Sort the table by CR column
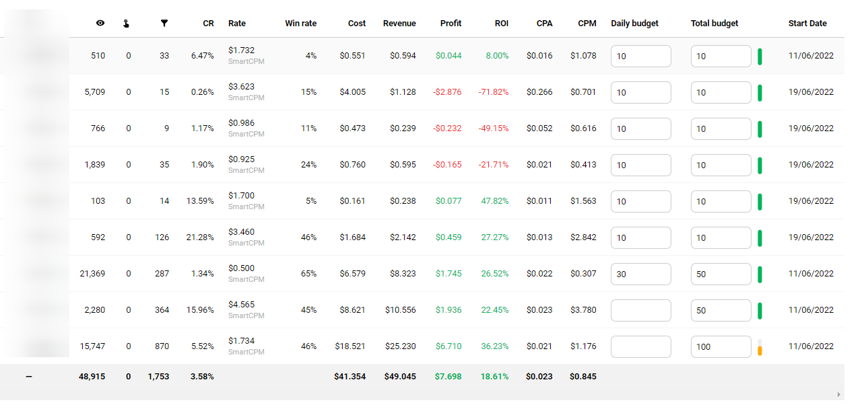This screenshot has height=411, width=868. point(208,24)
